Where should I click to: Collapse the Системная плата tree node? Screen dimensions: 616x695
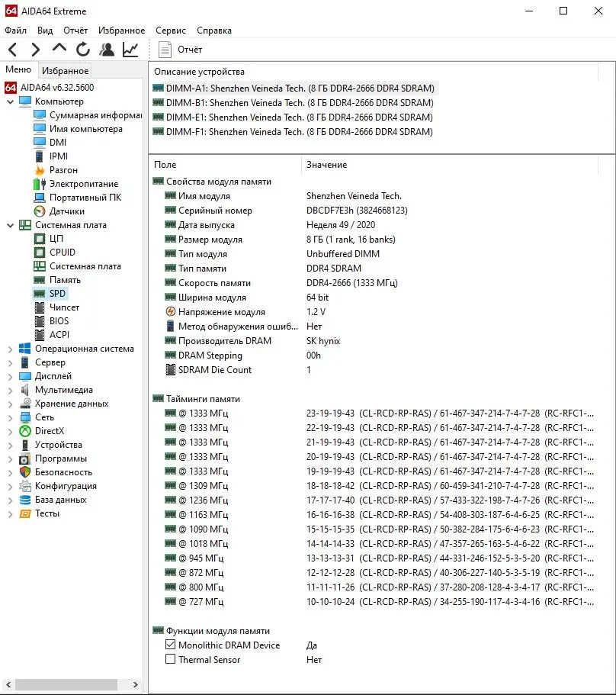click(x=11, y=225)
